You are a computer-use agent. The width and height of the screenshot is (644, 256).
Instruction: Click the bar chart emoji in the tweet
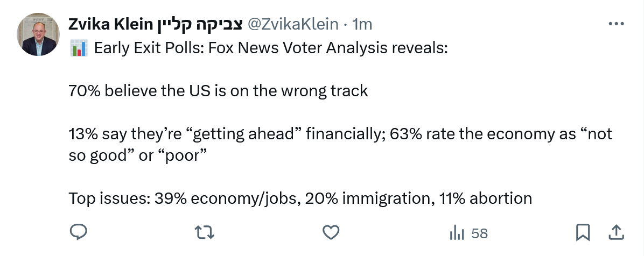[x=79, y=49]
